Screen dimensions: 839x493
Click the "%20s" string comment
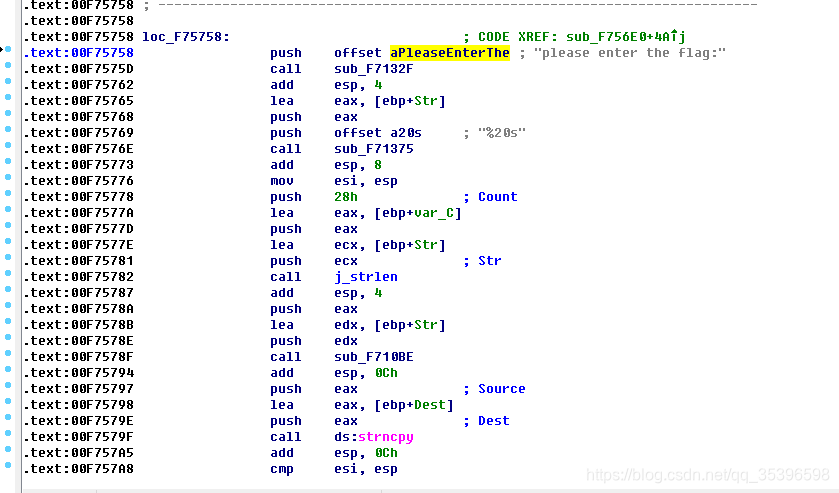pyautogui.click(x=502, y=133)
